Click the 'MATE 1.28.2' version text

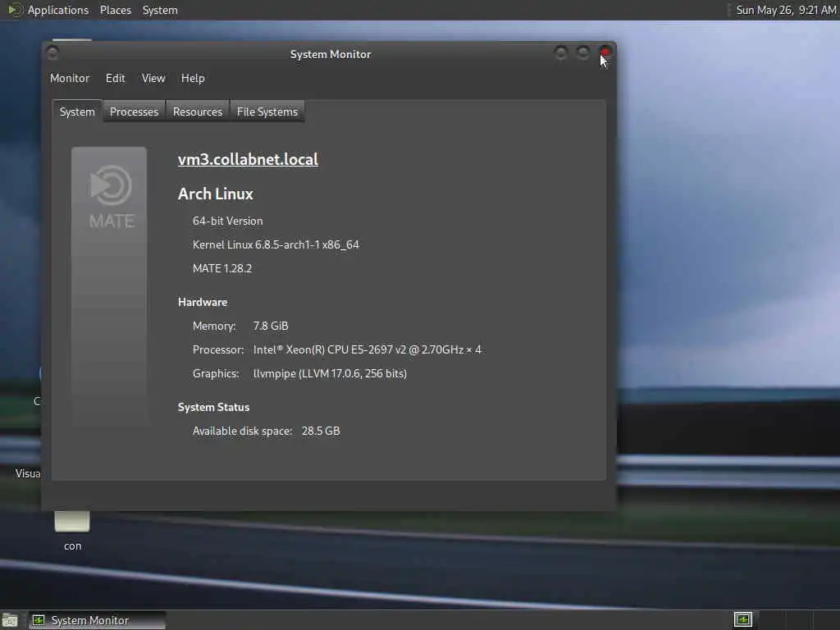[222, 268]
